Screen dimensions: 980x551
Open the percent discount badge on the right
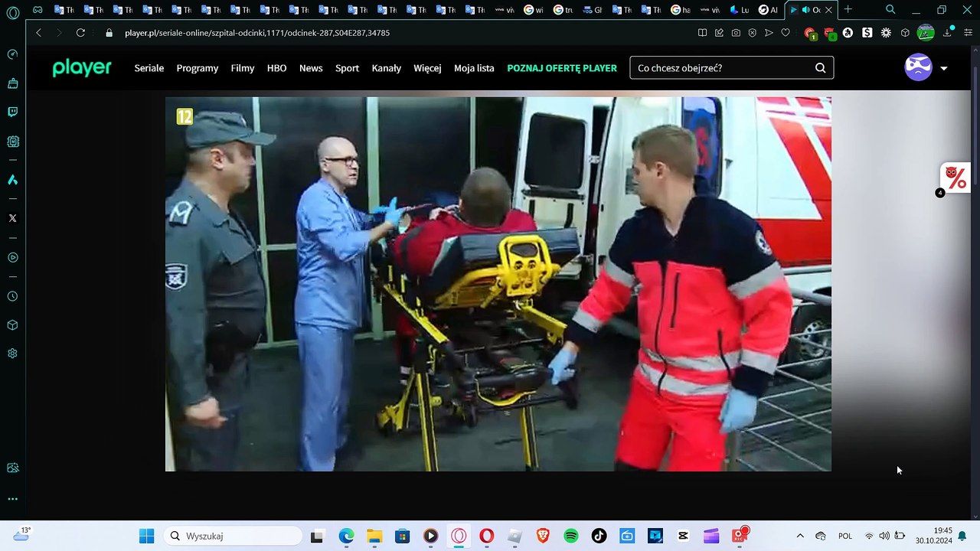click(x=955, y=178)
